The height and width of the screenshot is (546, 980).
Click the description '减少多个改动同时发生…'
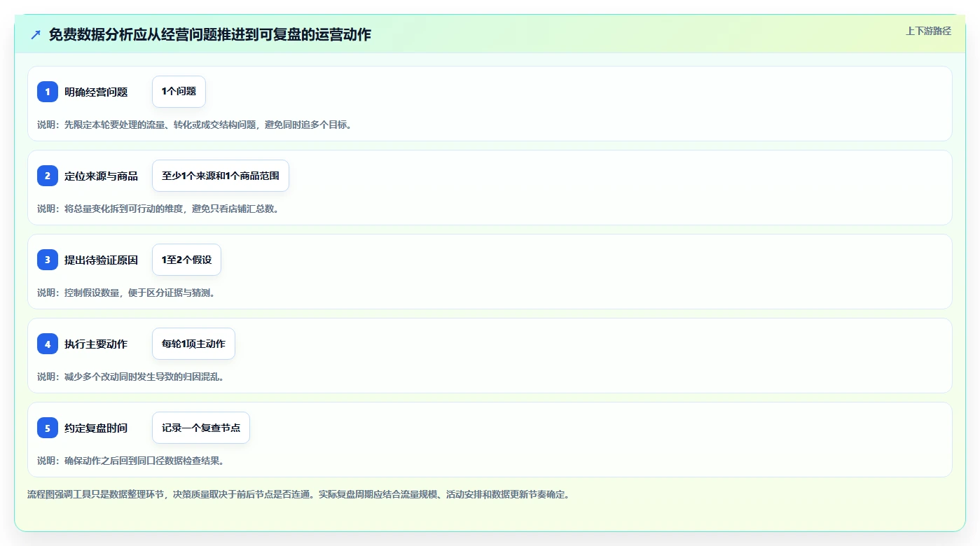[x=131, y=377]
